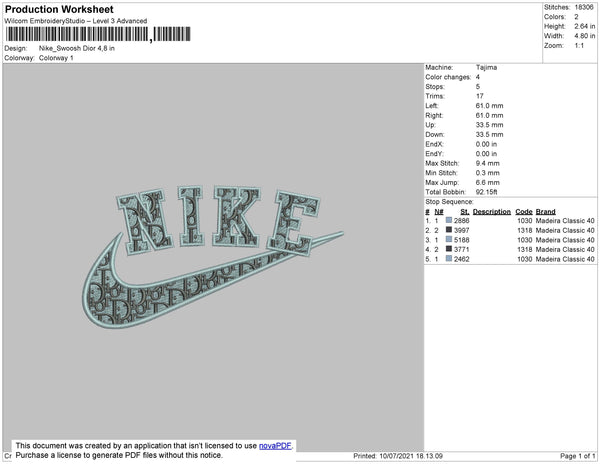
Task: Click the 'N#' column header
Action: (x=439, y=212)
